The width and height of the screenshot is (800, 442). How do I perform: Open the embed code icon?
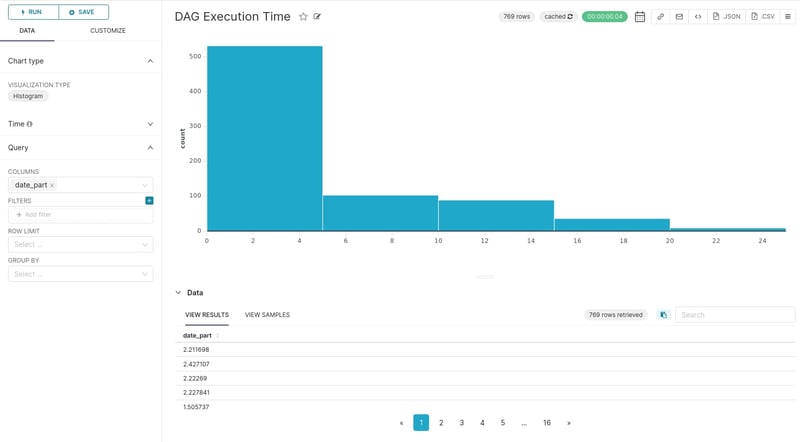coord(698,17)
